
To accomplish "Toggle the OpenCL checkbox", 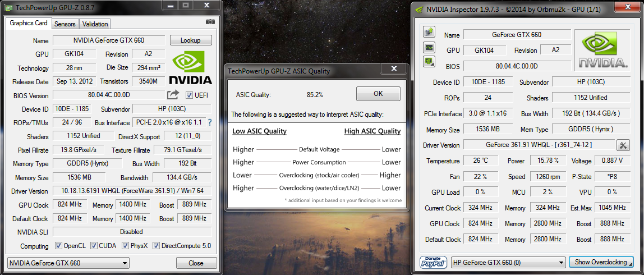I will point(58,246).
